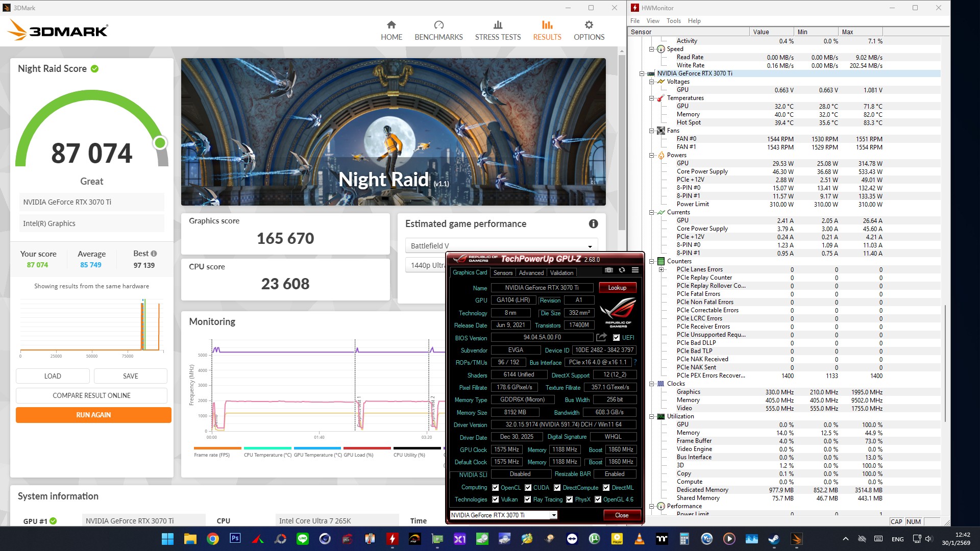Click the Bus Interface question mark icon

click(635, 362)
